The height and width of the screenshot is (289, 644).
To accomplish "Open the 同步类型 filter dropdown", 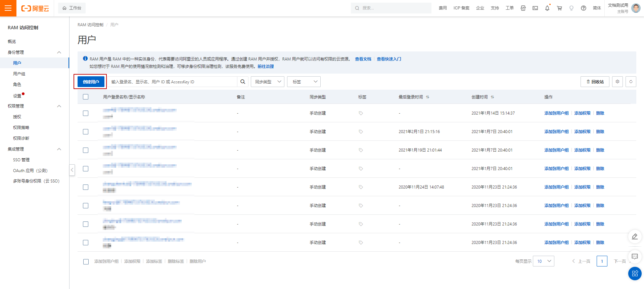I will point(268,82).
